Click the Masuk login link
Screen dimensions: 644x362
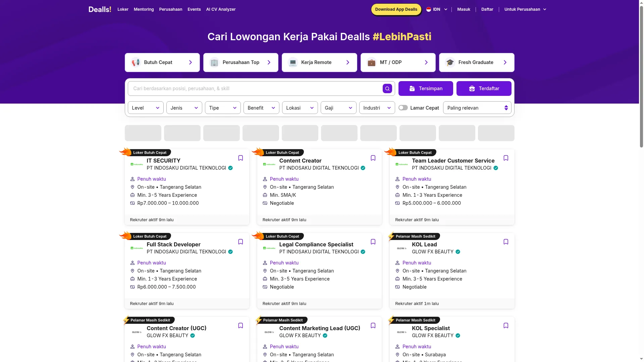click(464, 9)
